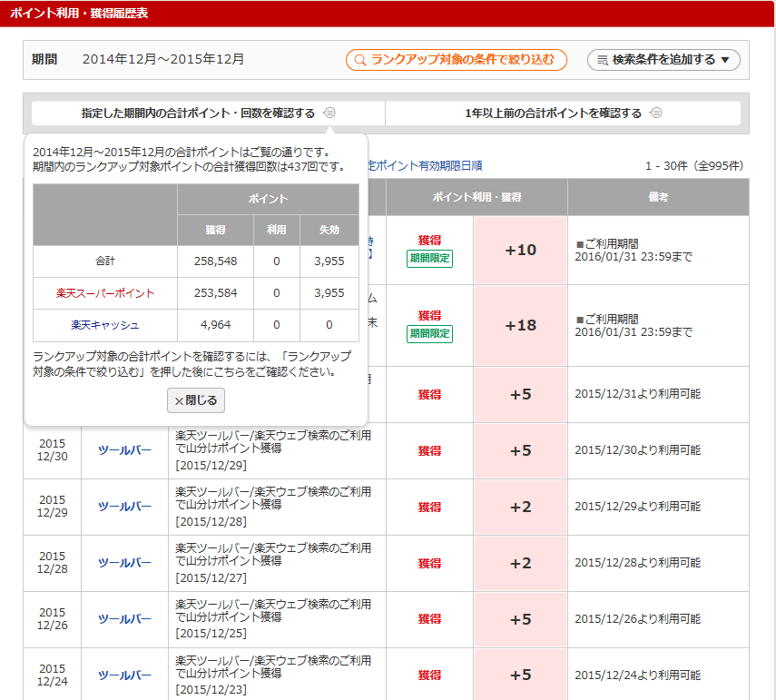The image size is (776, 700).
Task: Click the note 2015/12/28より利用可能
Action: pyautogui.click(x=637, y=563)
